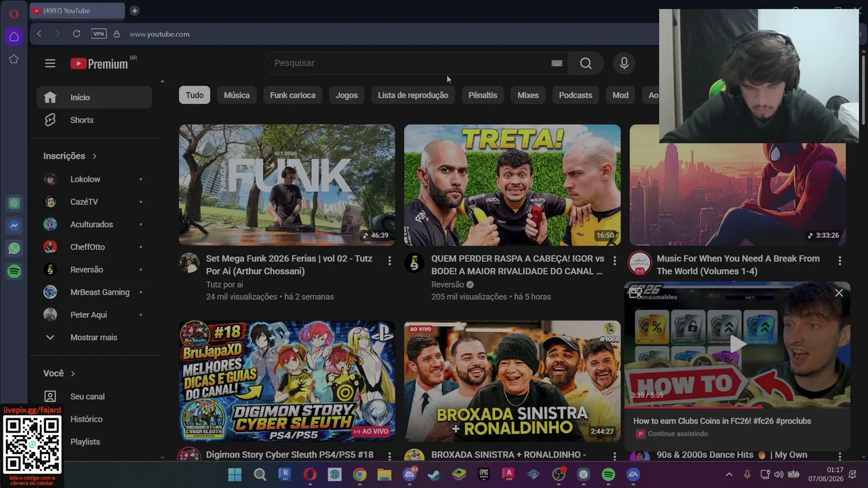Expand the miniplayer to full video page
The height and width of the screenshot is (488, 868).
click(635, 293)
